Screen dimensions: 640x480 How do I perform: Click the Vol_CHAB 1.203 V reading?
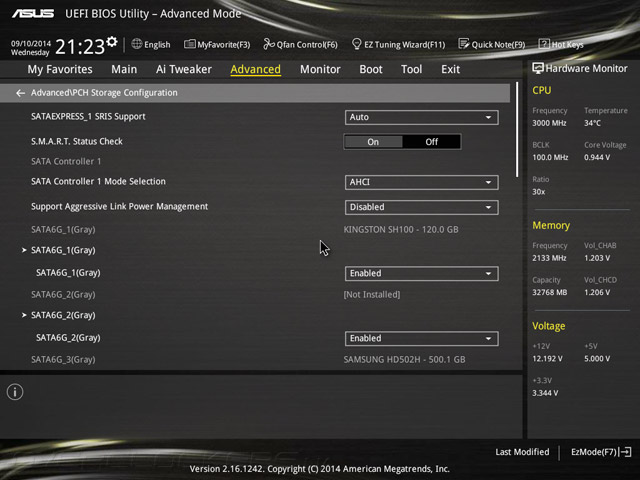point(597,258)
